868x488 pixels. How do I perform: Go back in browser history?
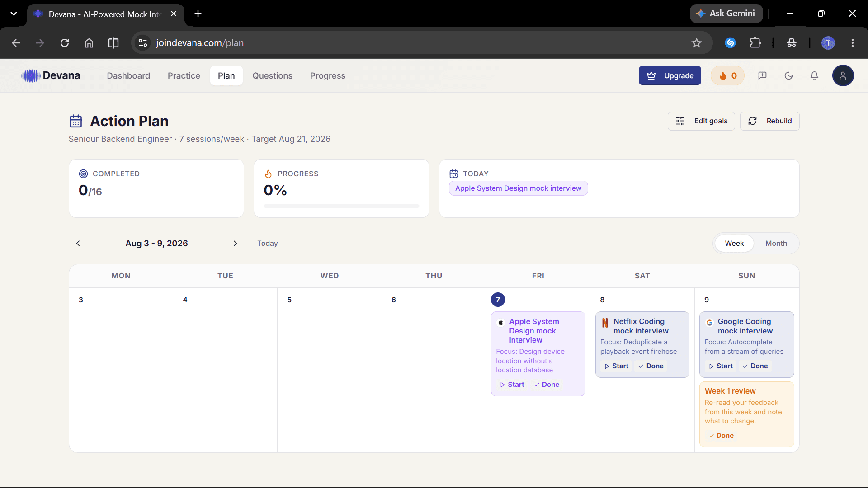click(x=16, y=43)
